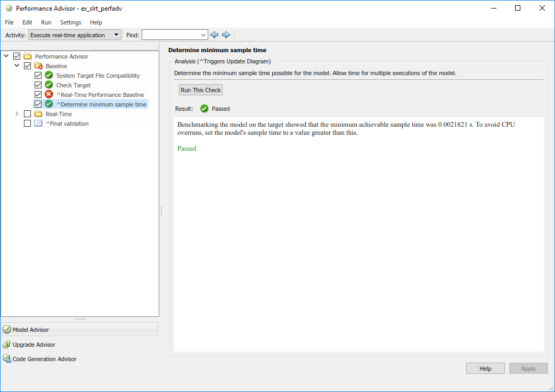The height and width of the screenshot is (392, 555).
Task: Click the Find previous arrow icon
Action: pos(214,35)
